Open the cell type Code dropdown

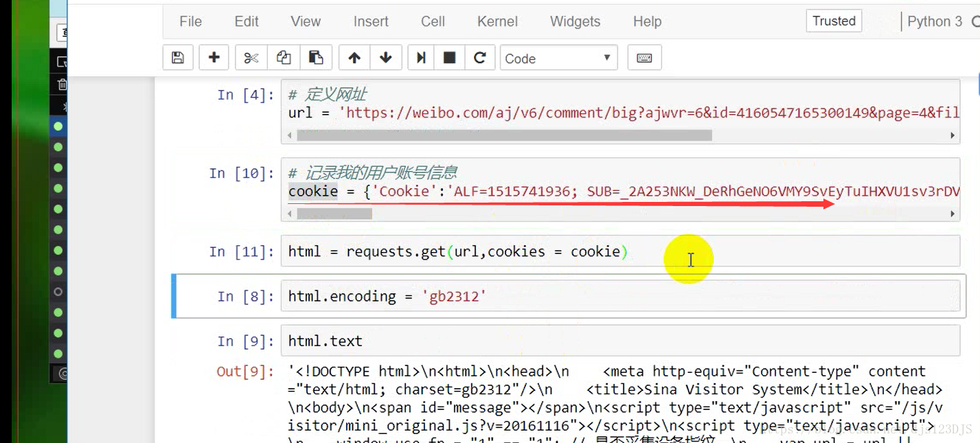pos(558,58)
